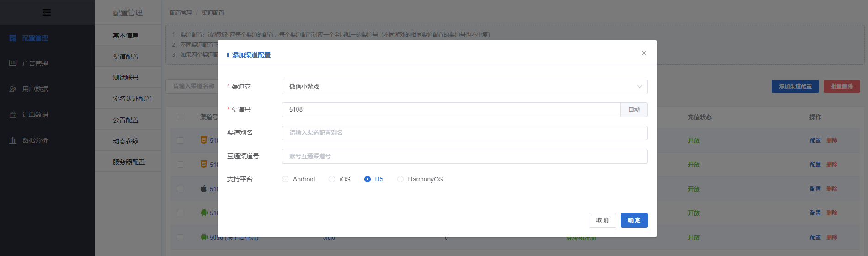The image size is (868, 256).
Task: Toggle the hamburger menu icon in sidebar
Action: pos(47,12)
